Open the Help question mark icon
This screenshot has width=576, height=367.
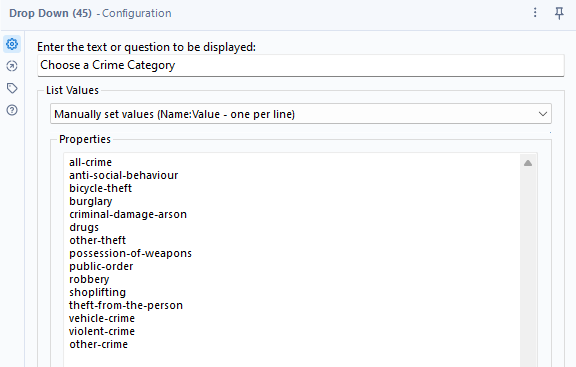tap(12, 110)
